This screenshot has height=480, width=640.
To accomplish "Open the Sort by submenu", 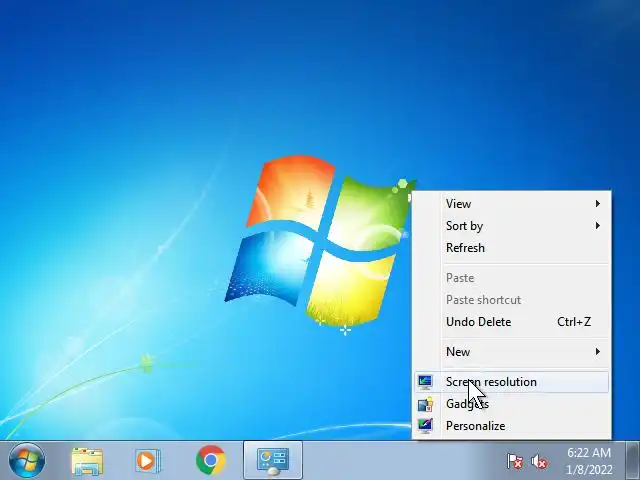I will tap(512, 225).
